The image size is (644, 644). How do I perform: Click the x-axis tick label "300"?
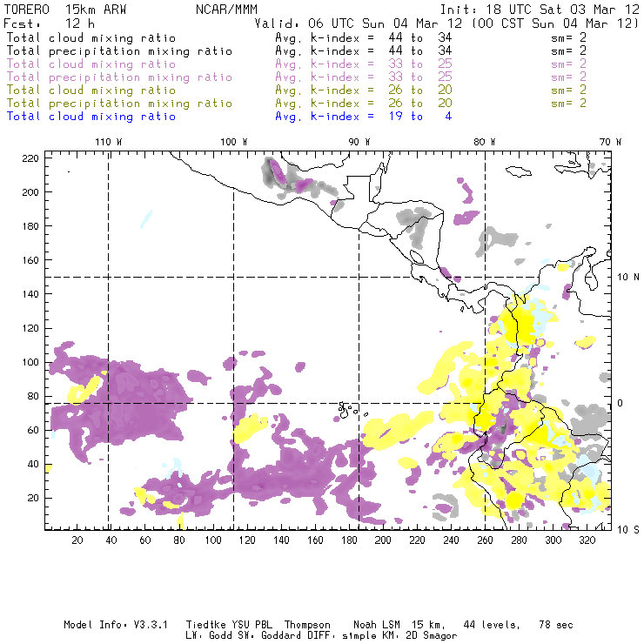point(553,540)
